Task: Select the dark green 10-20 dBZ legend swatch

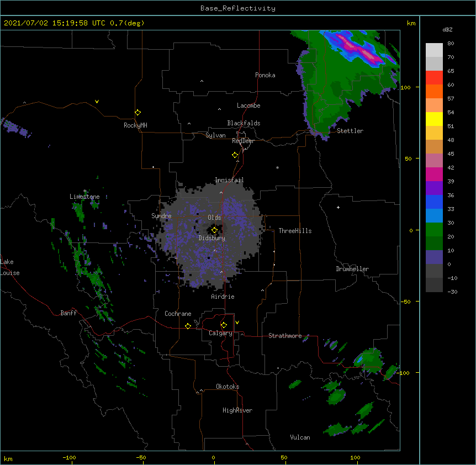Action: coord(434,243)
